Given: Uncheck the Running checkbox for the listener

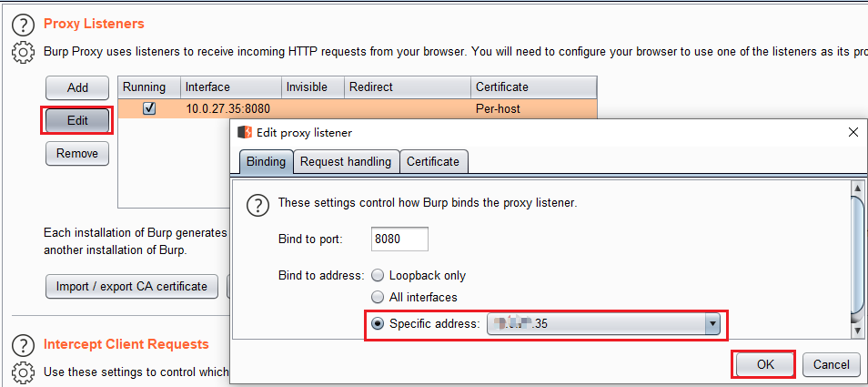Looking at the screenshot, I should [x=149, y=107].
